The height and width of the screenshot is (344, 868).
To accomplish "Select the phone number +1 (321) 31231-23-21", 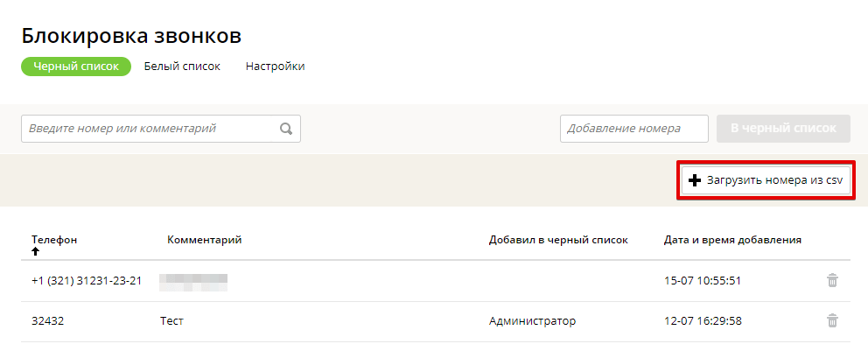I will [x=87, y=281].
